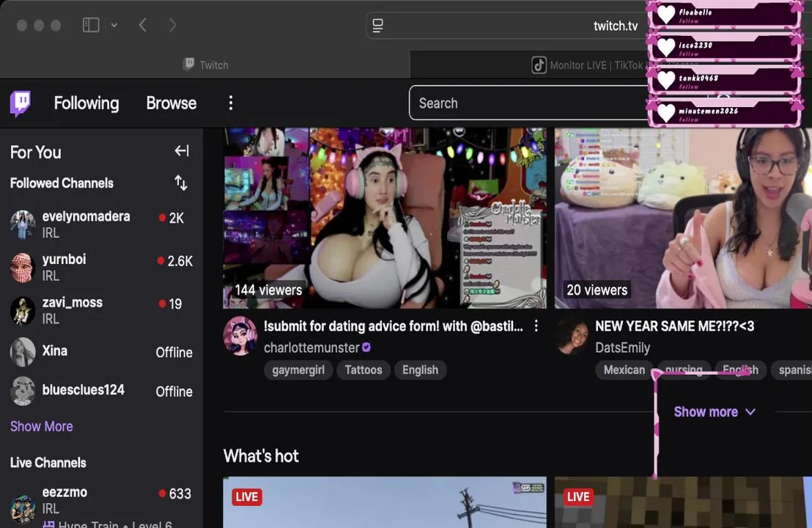Click the For You heading
This screenshot has height=528, width=812.
pos(36,153)
